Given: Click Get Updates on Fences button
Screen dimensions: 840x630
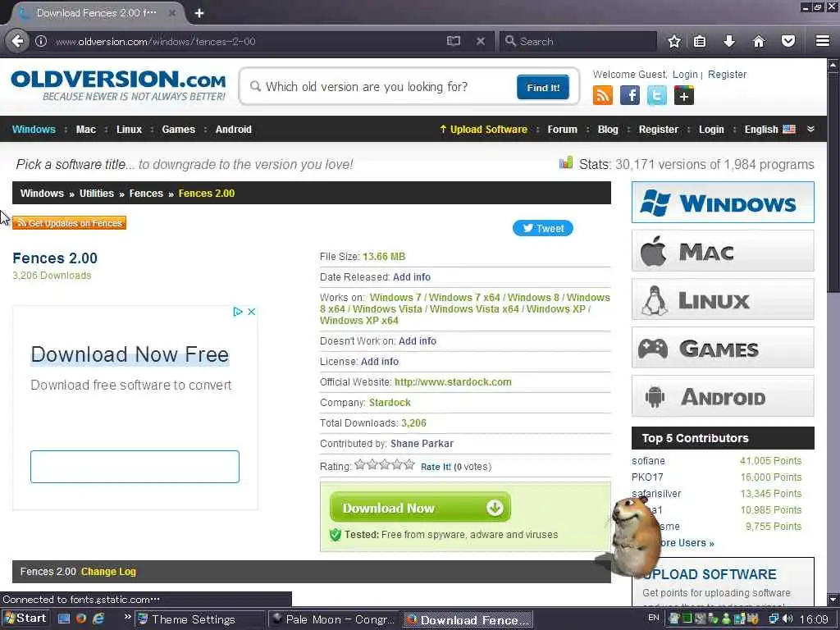Looking at the screenshot, I should pos(69,223).
